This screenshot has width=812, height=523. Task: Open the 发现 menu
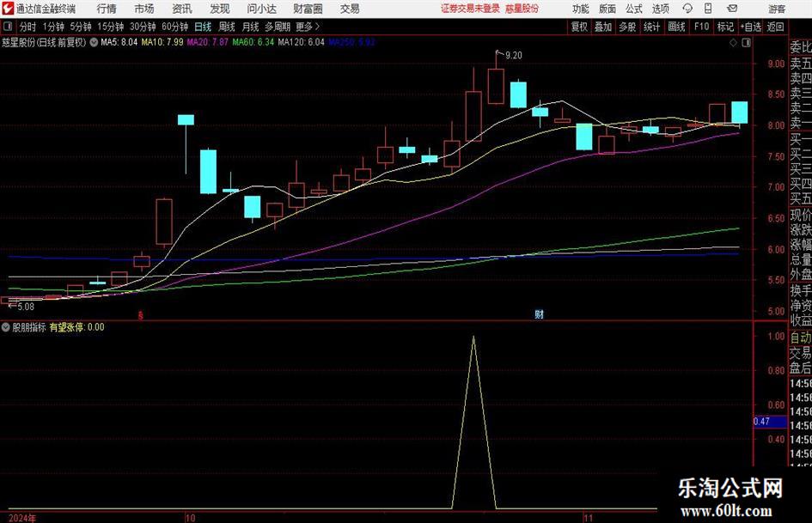pos(220,9)
